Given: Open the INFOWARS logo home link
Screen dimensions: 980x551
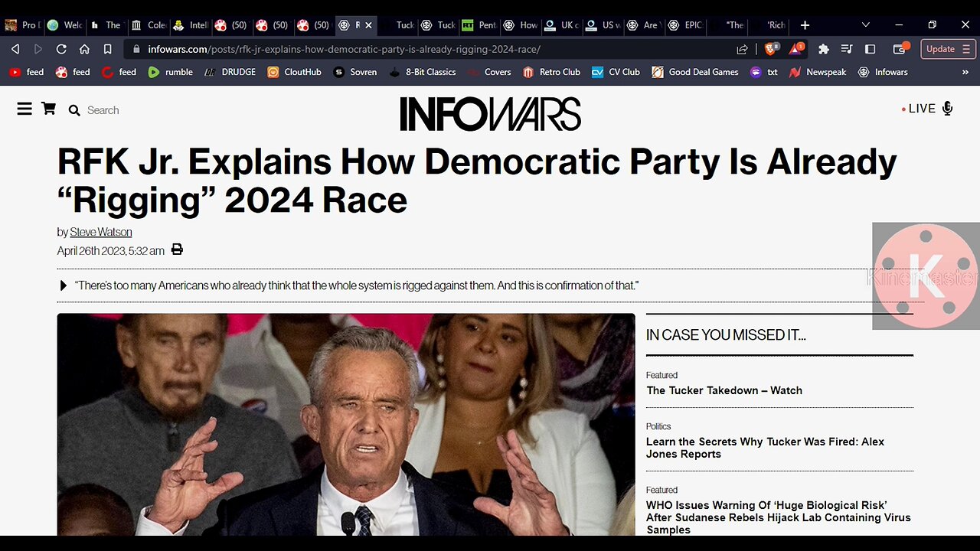Looking at the screenshot, I should point(490,113).
